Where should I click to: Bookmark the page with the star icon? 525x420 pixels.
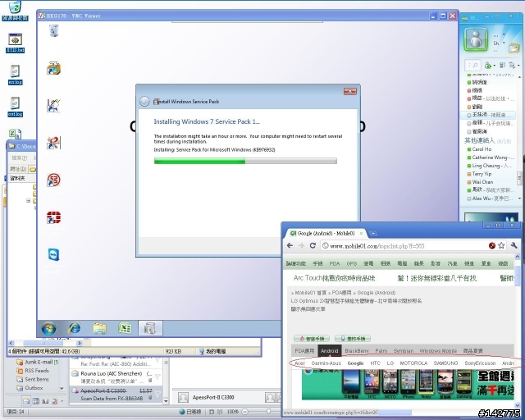(x=501, y=245)
